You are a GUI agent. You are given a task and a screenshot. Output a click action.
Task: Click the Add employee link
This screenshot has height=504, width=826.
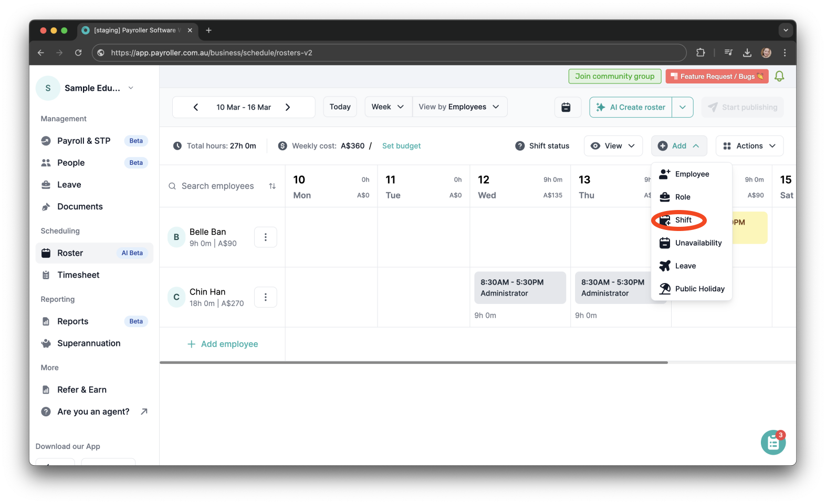point(223,344)
